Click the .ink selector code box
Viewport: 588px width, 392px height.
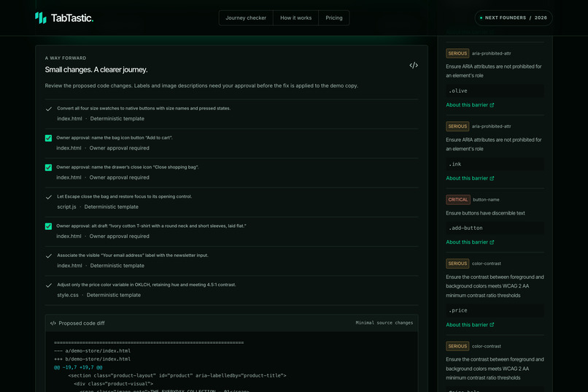(x=495, y=164)
